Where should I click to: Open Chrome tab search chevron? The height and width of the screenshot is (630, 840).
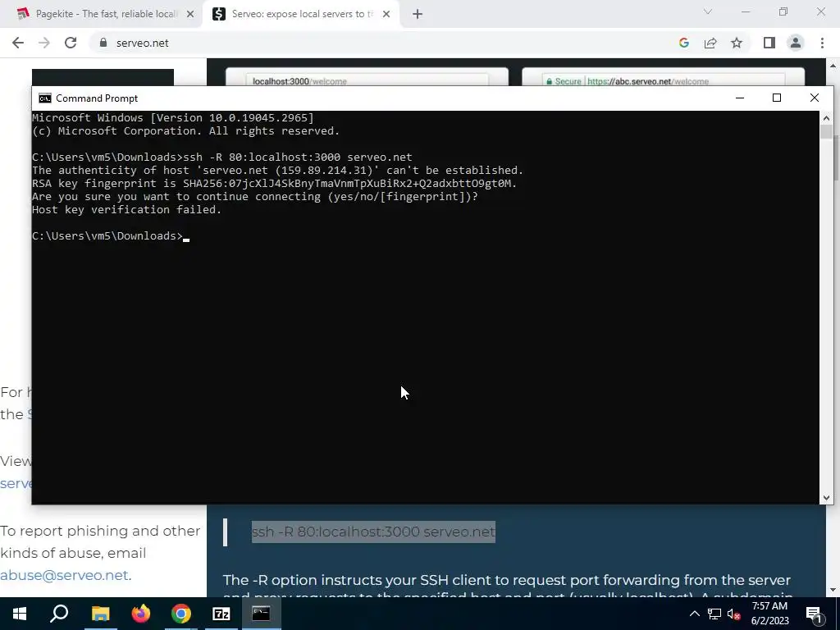tap(708, 11)
